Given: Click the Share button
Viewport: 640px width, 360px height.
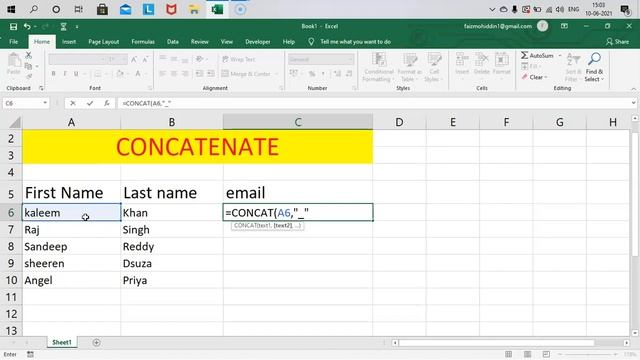Looking at the screenshot, I should point(618,42).
